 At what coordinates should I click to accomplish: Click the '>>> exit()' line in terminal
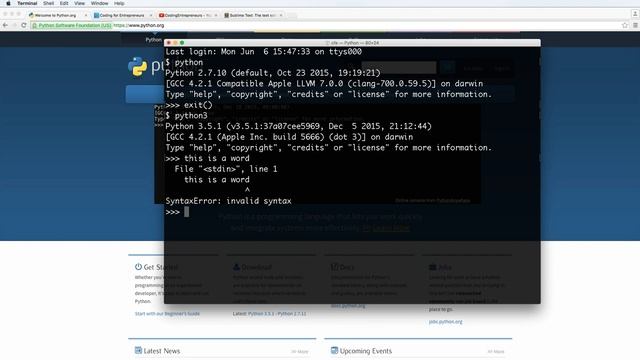pyautogui.click(x=189, y=105)
